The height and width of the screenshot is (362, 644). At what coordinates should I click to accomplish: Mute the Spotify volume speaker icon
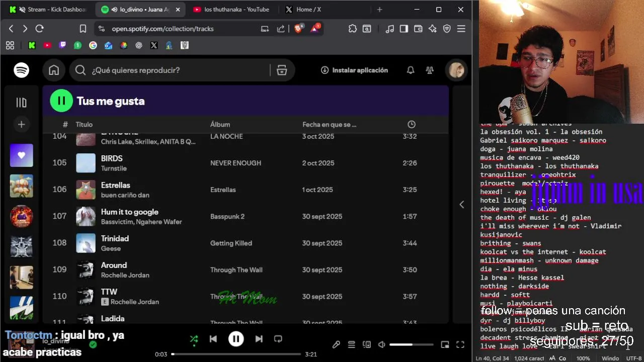(x=382, y=344)
